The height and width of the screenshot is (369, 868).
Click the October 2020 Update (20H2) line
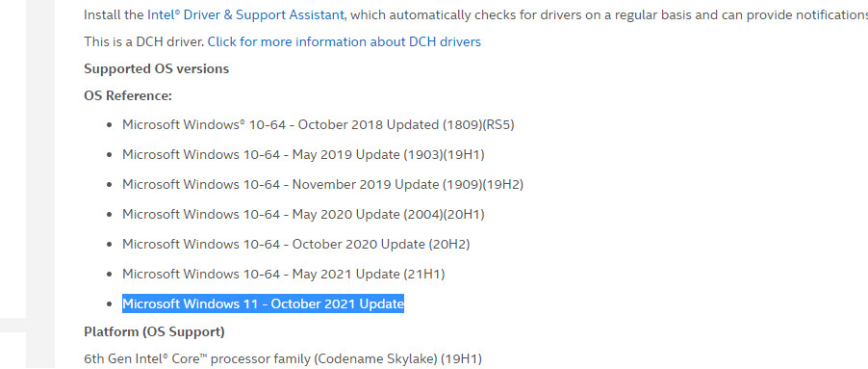coord(296,245)
